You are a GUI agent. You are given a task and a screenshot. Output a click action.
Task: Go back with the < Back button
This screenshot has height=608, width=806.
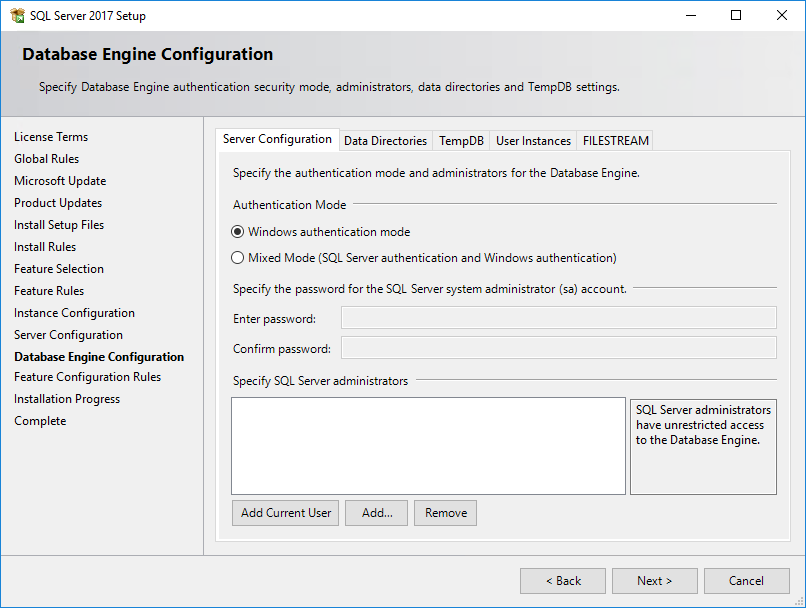point(563,581)
